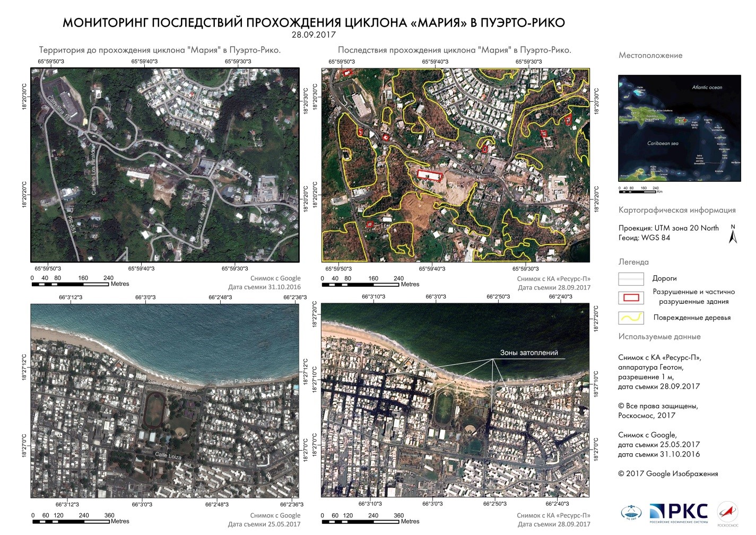This screenshot has width=756, height=535.
Task: Open the Caribbean location inset map
Action: pos(679,128)
